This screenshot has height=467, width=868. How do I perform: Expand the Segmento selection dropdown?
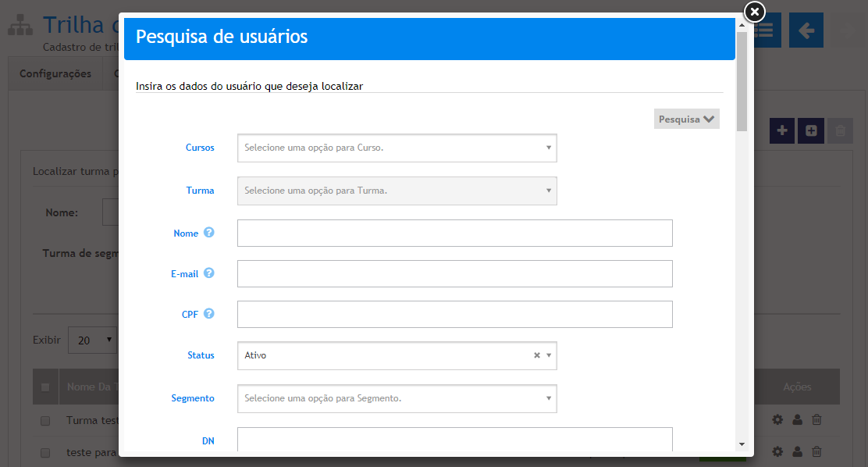click(x=397, y=398)
